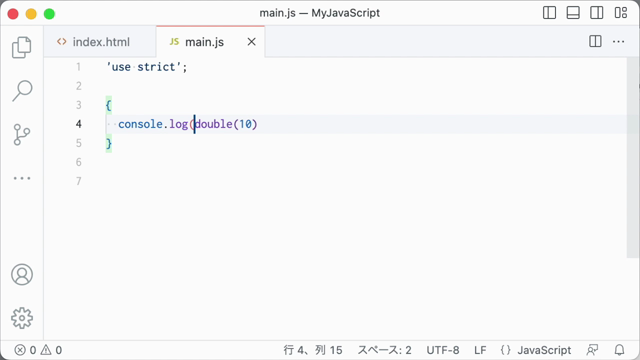Click the warnings count in status bar
640x360 pixels.
pos(51,350)
